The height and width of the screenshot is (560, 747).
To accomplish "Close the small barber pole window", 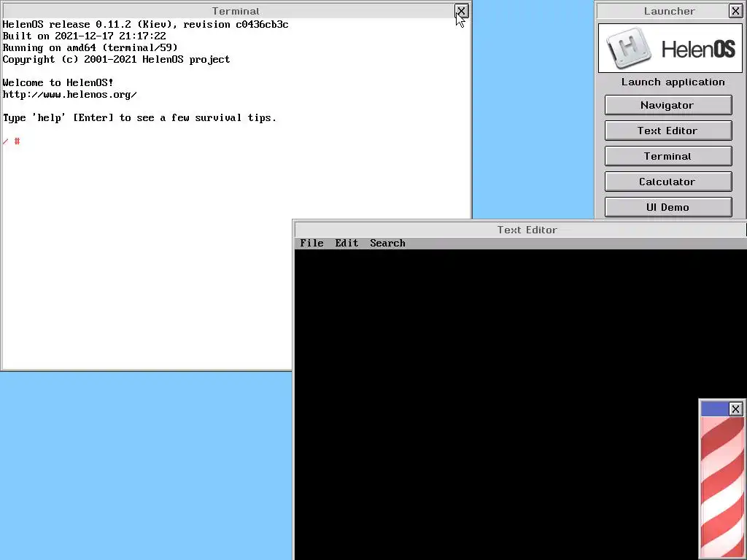I will (735, 408).
